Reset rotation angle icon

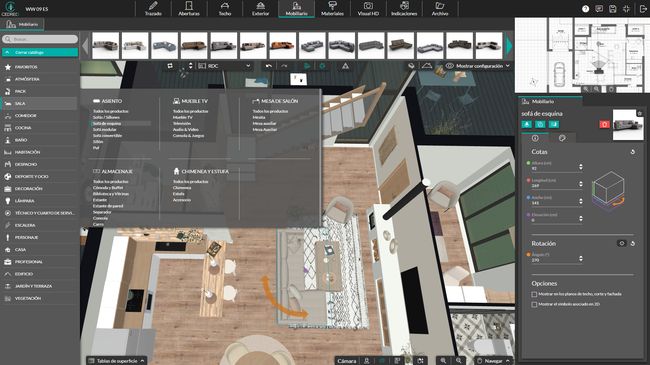tap(633, 243)
